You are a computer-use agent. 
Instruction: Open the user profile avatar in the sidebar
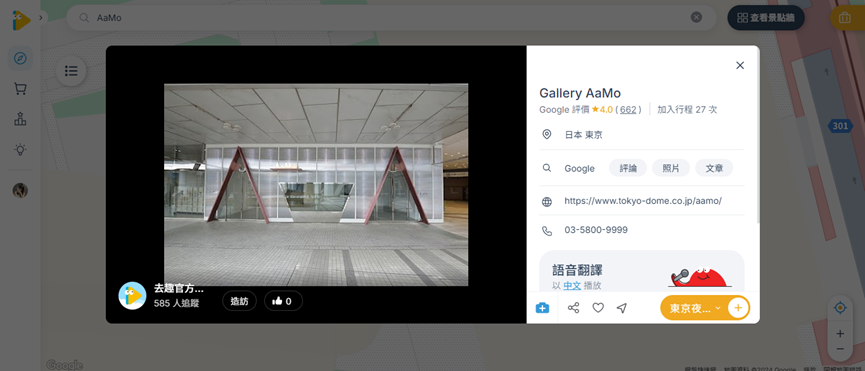(20, 191)
